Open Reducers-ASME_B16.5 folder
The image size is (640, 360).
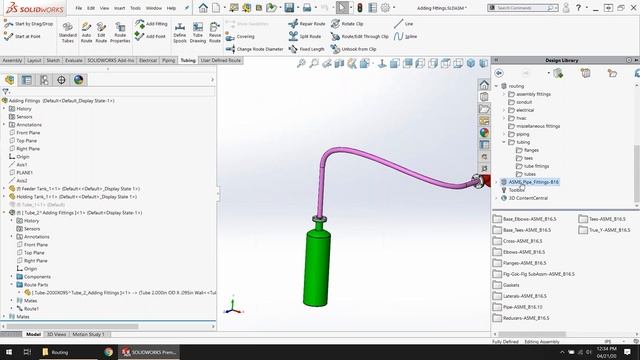coord(521,318)
